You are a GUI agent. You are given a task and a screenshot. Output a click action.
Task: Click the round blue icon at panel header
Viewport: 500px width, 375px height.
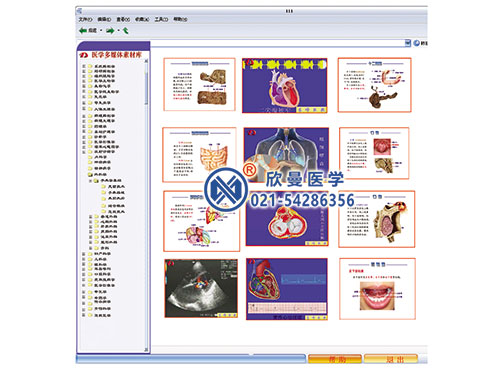416,43
